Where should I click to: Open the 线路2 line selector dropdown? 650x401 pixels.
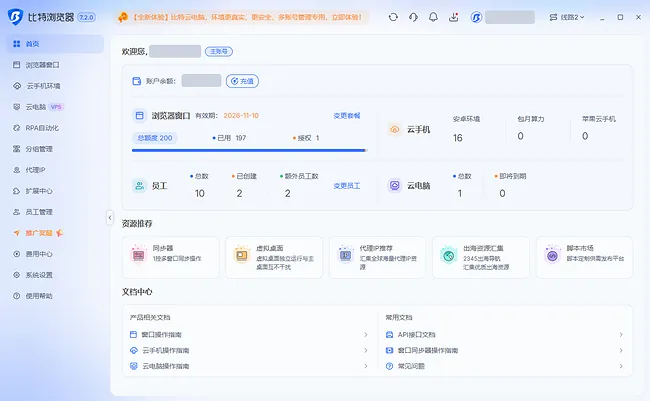pyautogui.click(x=567, y=17)
